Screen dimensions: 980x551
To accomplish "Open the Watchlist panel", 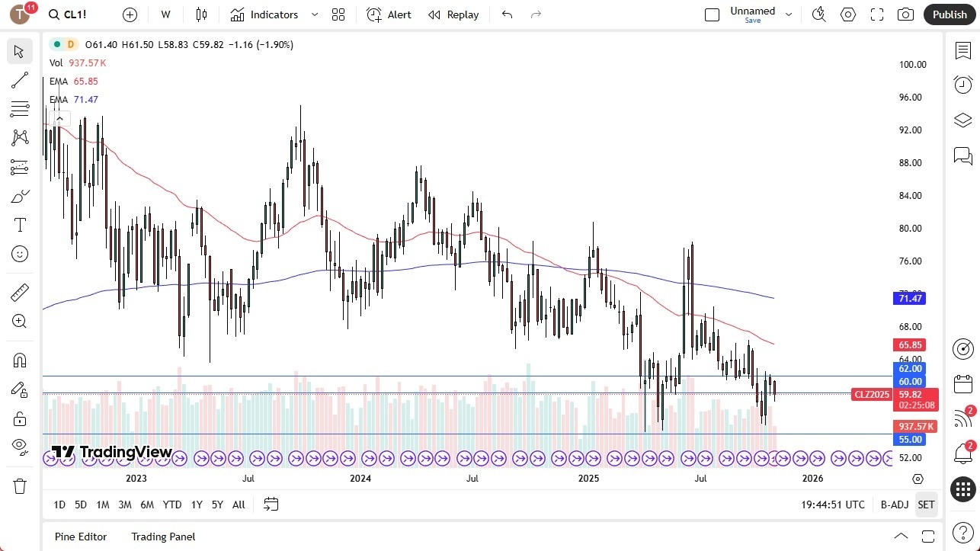I will 962,50.
